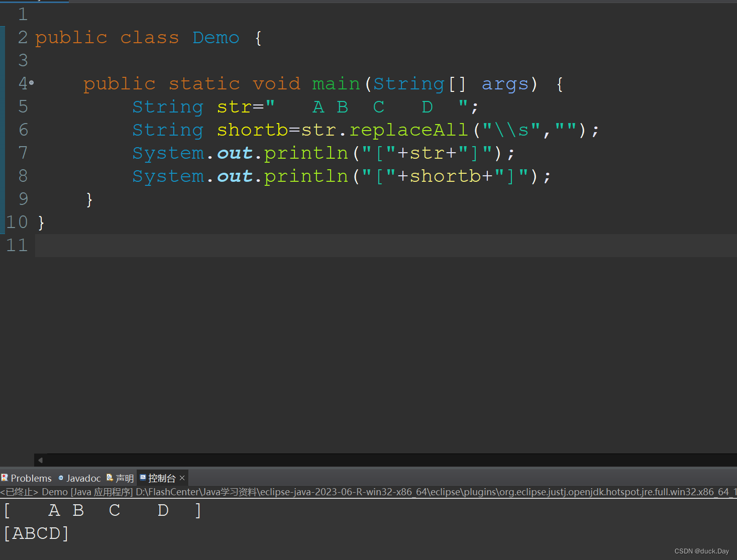The image size is (737, 560).
Task: Click the marker dot beside line 4
Action: (32, 83)
